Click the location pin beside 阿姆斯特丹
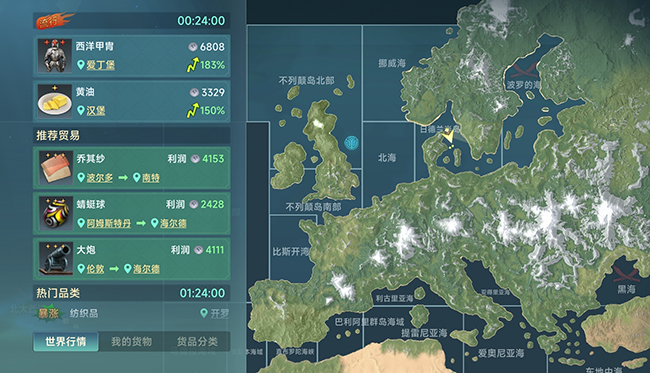The width and height of the screenshot is (650, 373). click(x=81, y=223)
